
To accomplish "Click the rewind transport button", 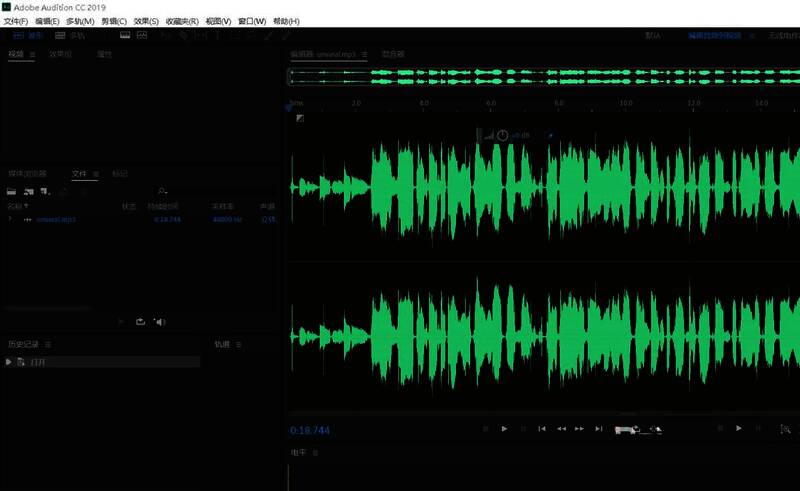I will coord(560,428).
